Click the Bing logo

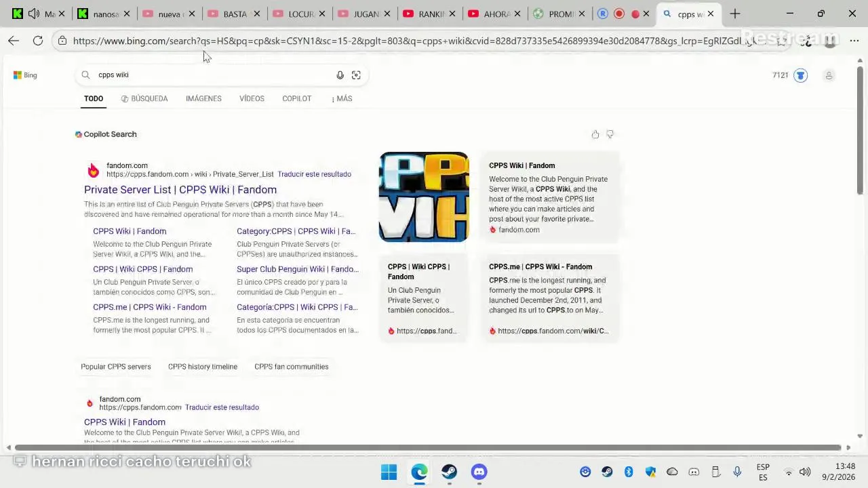[x=25, y=75]
